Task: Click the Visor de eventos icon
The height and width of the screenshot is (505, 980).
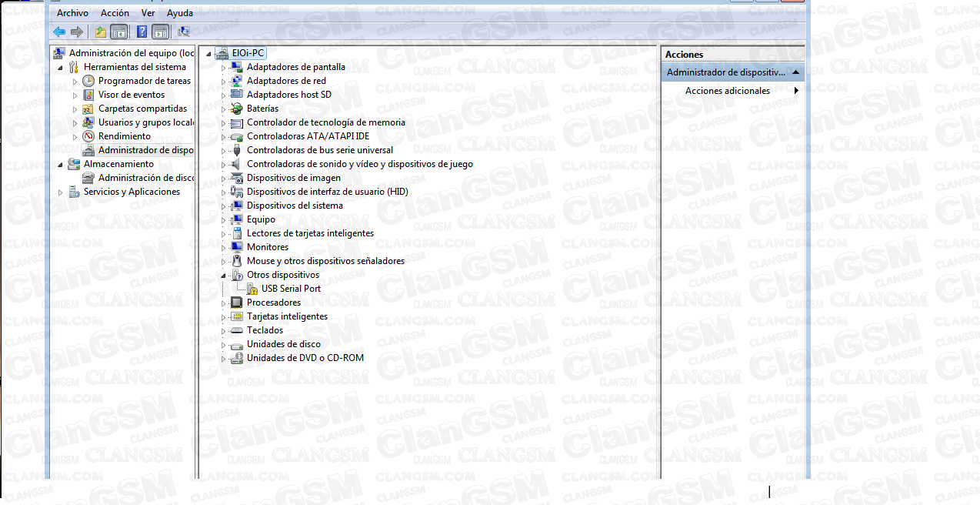Action: click(x=89, y=95)
